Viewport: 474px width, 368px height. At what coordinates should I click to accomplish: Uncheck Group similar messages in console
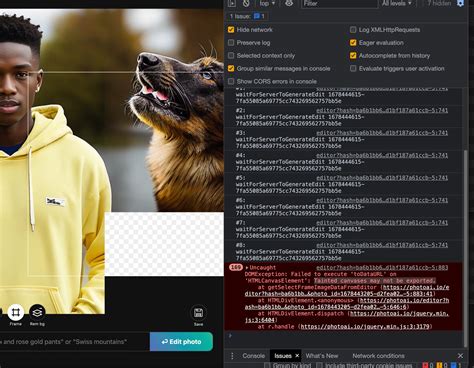[x=231, y=68]
